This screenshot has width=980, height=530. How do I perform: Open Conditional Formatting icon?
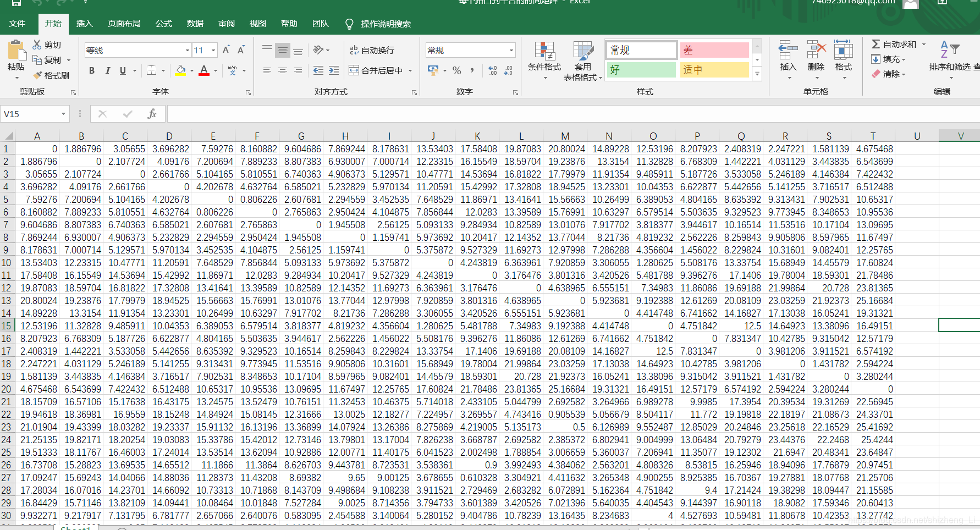click(x=544, y=51)
